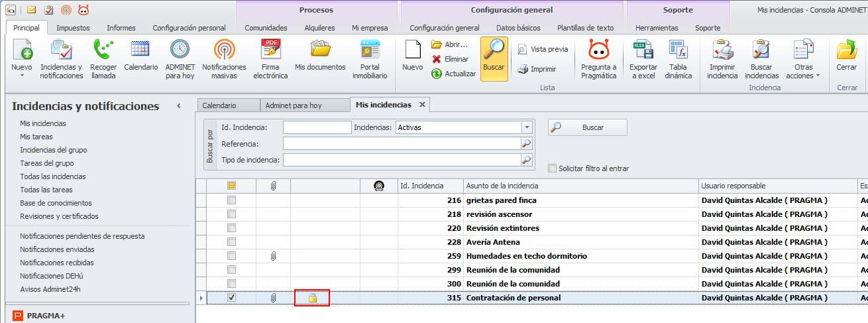
Task: Click the orange broadcast icon in title bar
Action: 66,10
